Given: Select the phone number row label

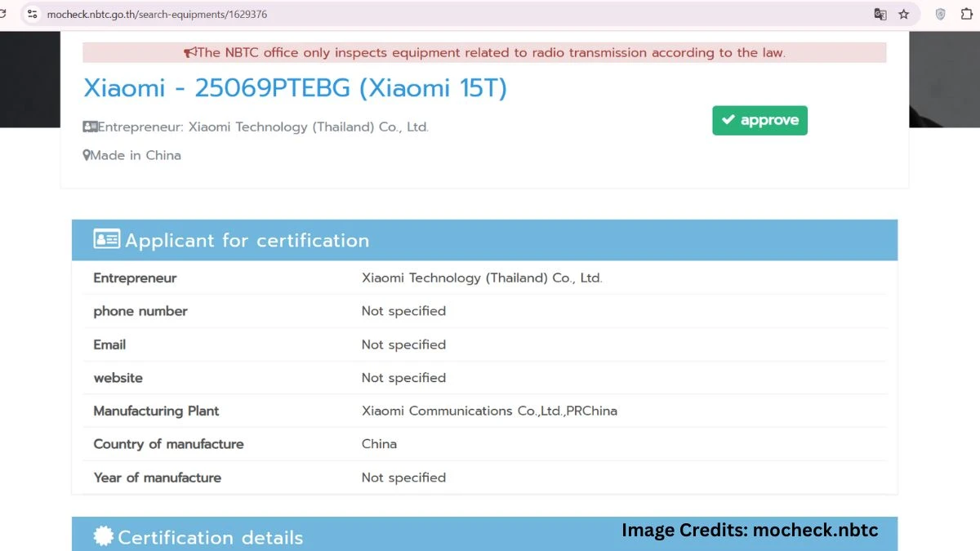Looking at the screenshot, I should [140, 311].
